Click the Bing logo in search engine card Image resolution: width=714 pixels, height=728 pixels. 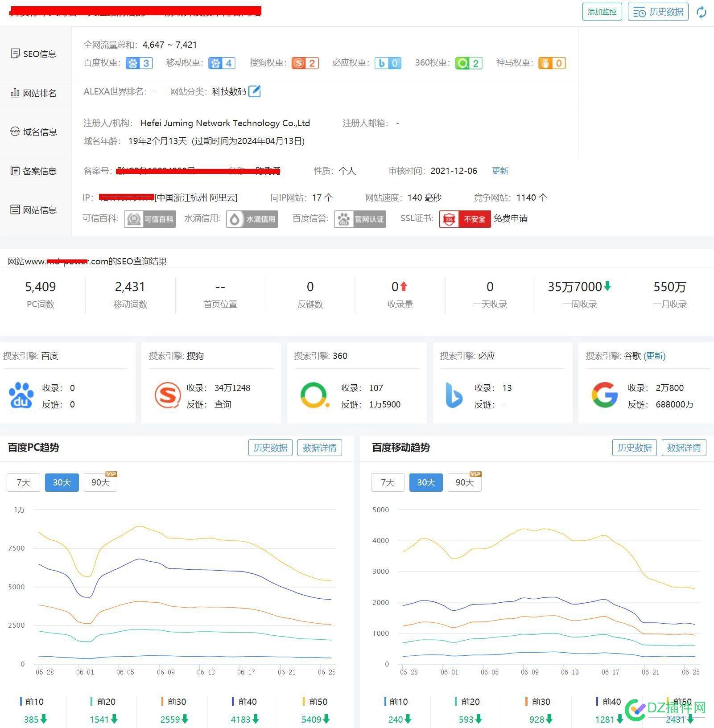pyautogui.click(x=454, y=395)
